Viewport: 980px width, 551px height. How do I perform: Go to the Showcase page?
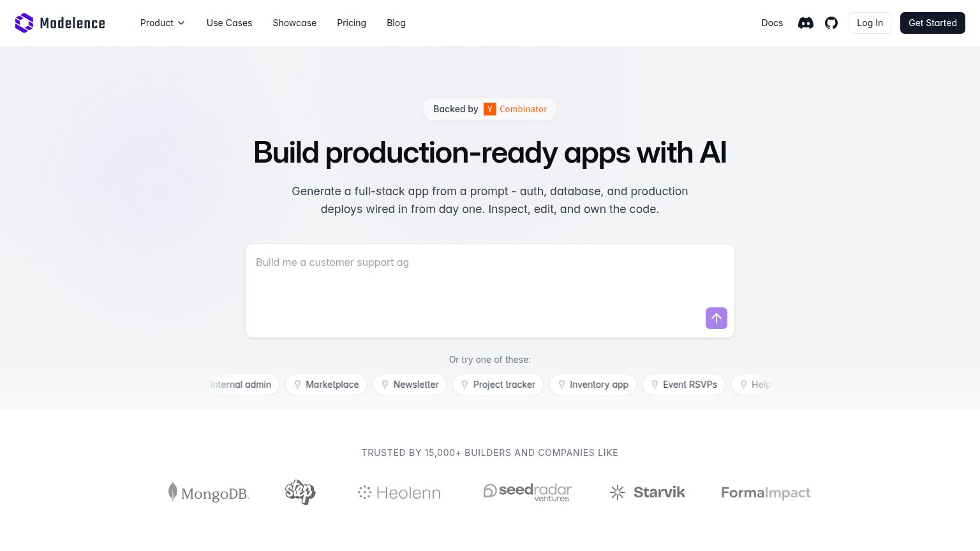click(295, 23)
